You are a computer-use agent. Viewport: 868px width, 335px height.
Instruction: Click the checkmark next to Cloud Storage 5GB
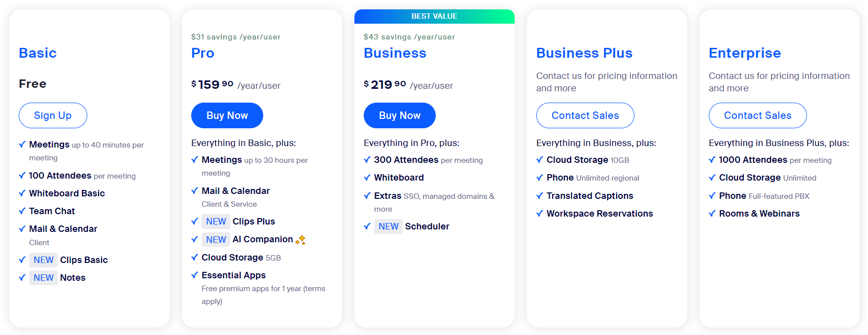pos(195,258)
